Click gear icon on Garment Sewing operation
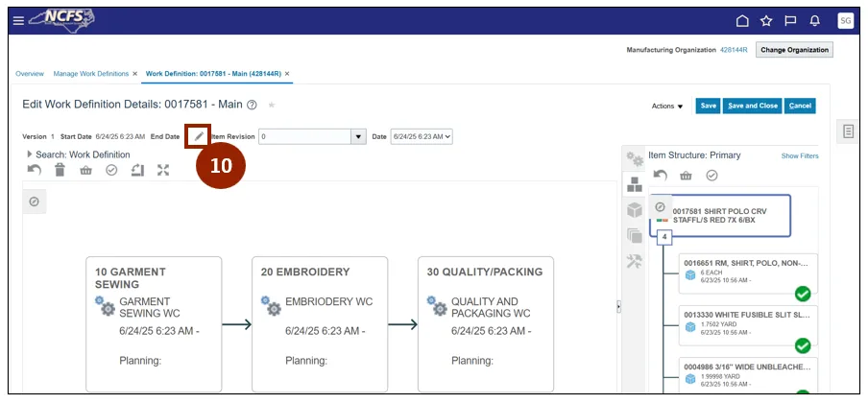 (x=104, y=305)
